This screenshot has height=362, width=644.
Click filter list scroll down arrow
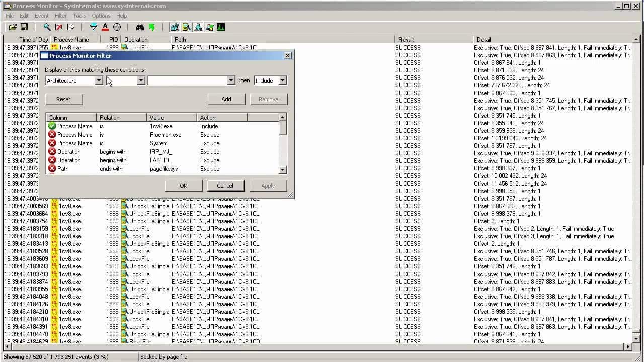(282, 170)
